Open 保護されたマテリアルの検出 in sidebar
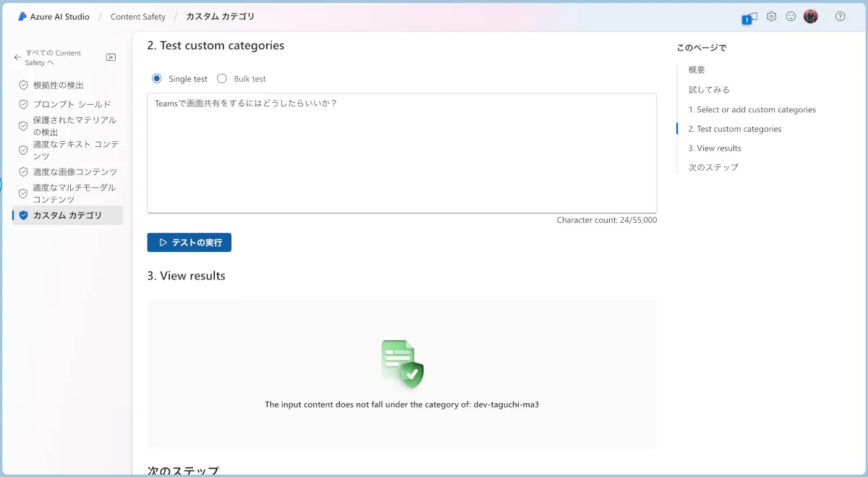 pyautogui.click(x=75, y=126)
